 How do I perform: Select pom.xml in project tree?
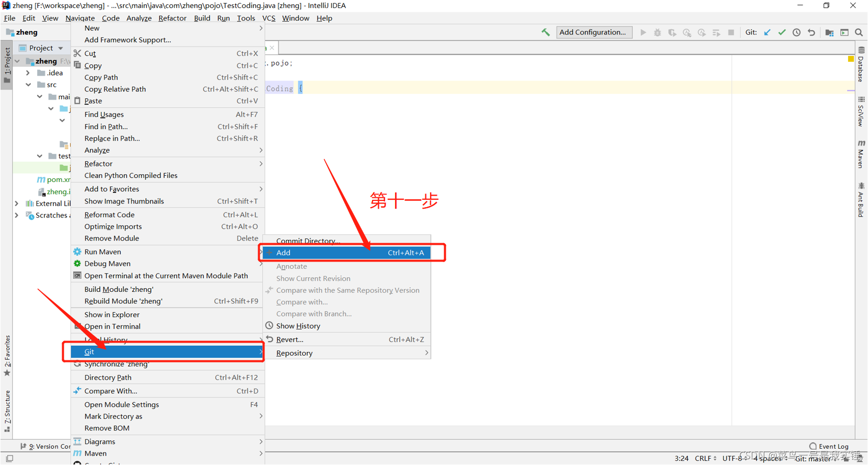point(54,179)
